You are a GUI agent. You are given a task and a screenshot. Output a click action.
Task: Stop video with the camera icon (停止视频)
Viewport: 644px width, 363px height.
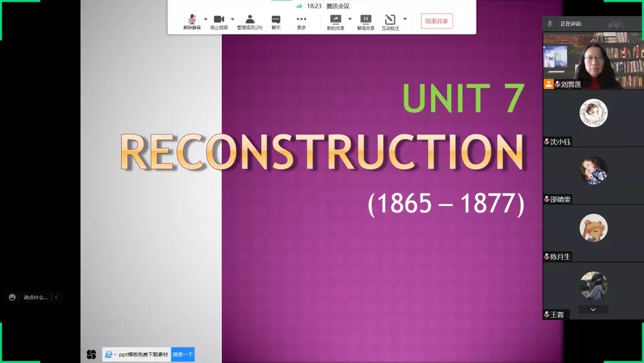tap(219, 20)
